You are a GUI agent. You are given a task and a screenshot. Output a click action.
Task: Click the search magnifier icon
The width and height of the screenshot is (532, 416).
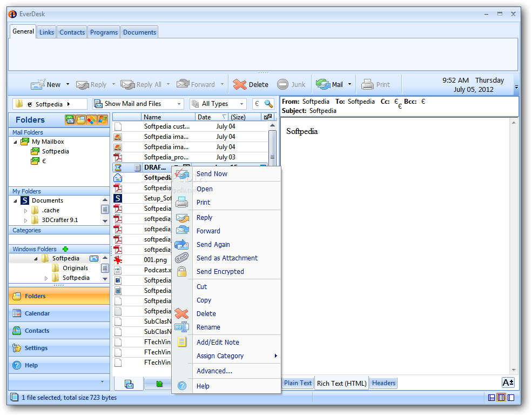pyautogui.click(x=268, y=104)
